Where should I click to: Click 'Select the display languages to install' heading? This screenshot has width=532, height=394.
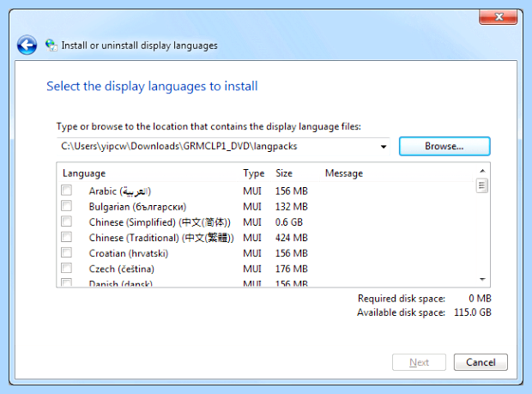[152, 87]
